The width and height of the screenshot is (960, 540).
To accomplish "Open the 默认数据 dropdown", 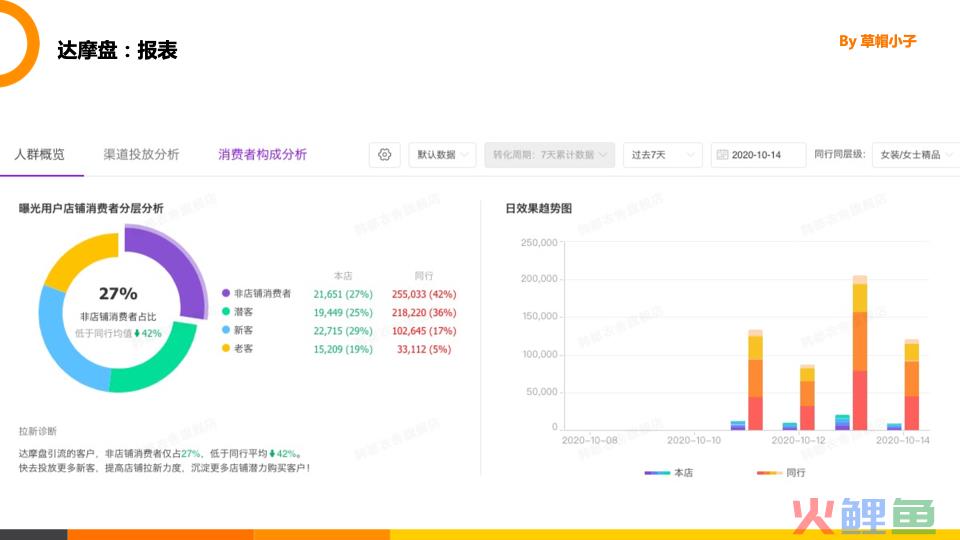I will (442, 155).
